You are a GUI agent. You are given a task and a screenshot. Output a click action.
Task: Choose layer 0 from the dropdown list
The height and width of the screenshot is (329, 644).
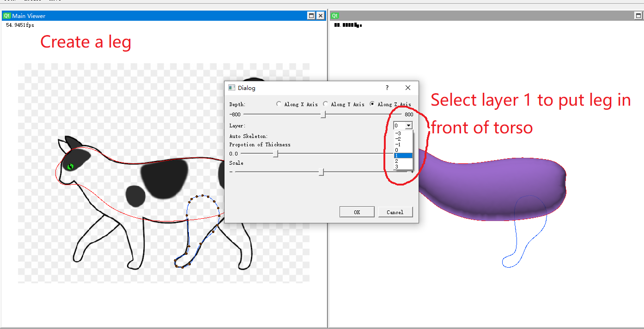point(403,150)
